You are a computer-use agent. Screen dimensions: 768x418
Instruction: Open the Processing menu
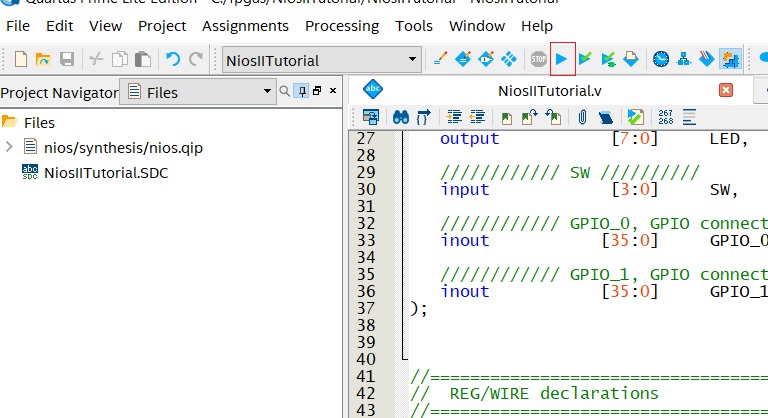[x=342, y=26]
